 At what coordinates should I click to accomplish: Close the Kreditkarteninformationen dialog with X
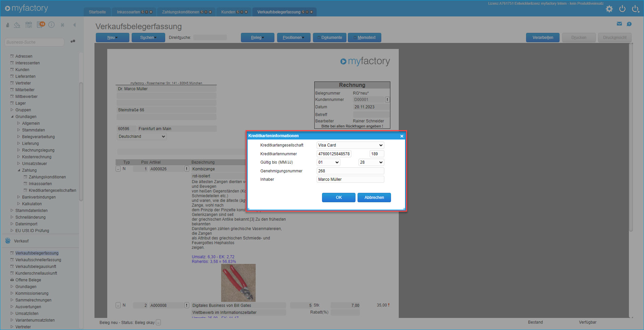coord(402,136)
